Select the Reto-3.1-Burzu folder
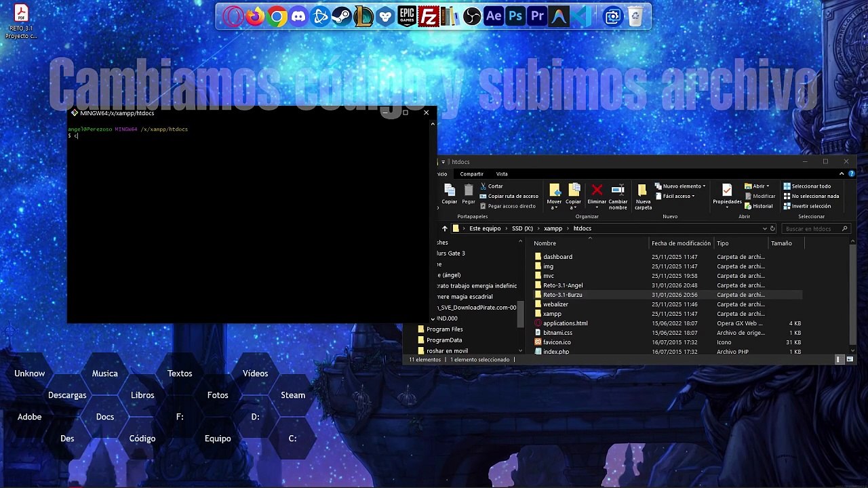This screenshot has height=488, width=868. (667, 295)
